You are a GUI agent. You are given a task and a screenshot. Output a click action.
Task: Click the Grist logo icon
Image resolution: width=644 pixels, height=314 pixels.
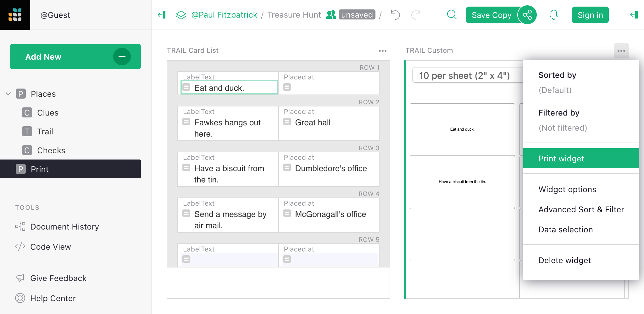(x=15, y=15)
